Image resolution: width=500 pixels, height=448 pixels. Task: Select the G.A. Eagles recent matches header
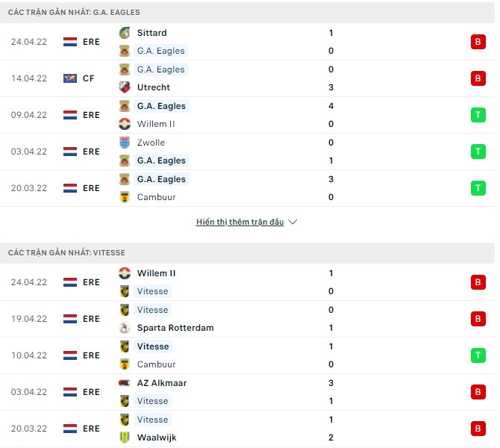74,13
